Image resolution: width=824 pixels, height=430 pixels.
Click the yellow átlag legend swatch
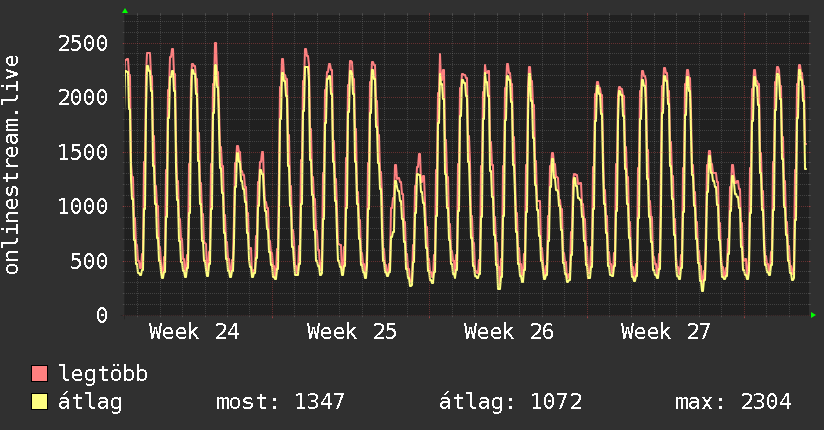point(39,402)
